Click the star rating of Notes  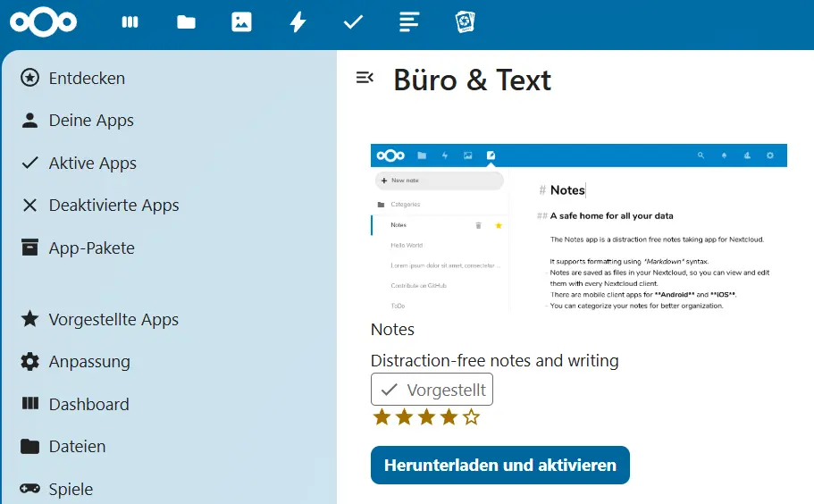[x=426, y=416]
